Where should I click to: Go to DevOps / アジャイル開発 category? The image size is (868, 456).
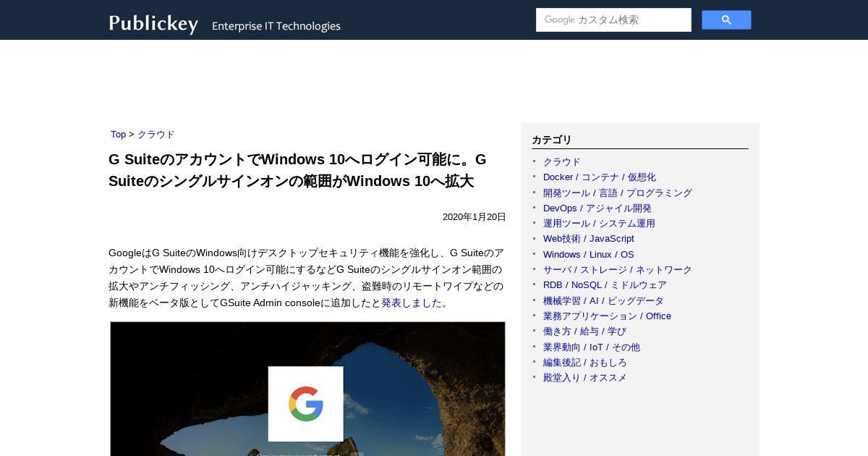[x=597, y=208]
